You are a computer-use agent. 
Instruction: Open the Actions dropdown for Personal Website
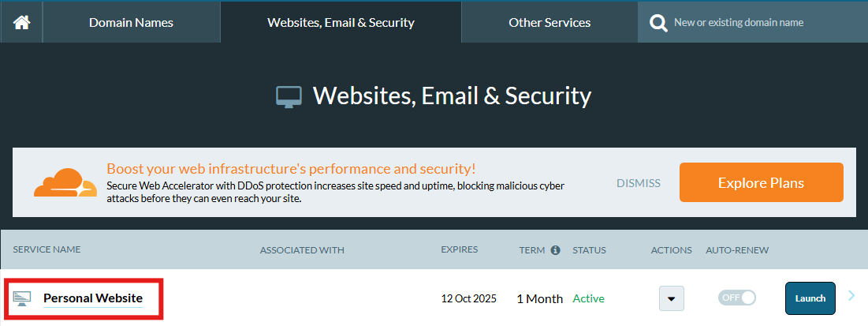671,298
